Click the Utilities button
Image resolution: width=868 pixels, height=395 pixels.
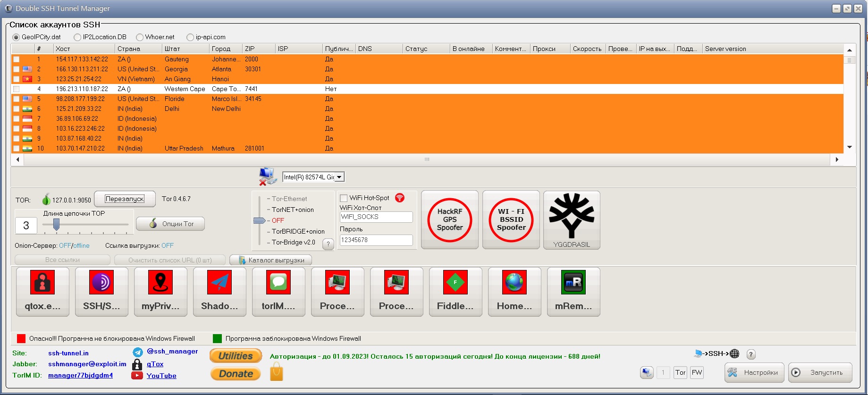coord(236,356)
